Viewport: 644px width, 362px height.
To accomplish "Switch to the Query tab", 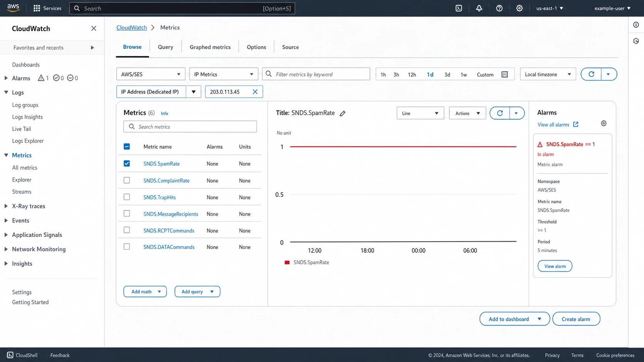I will (x=165, y=47).
